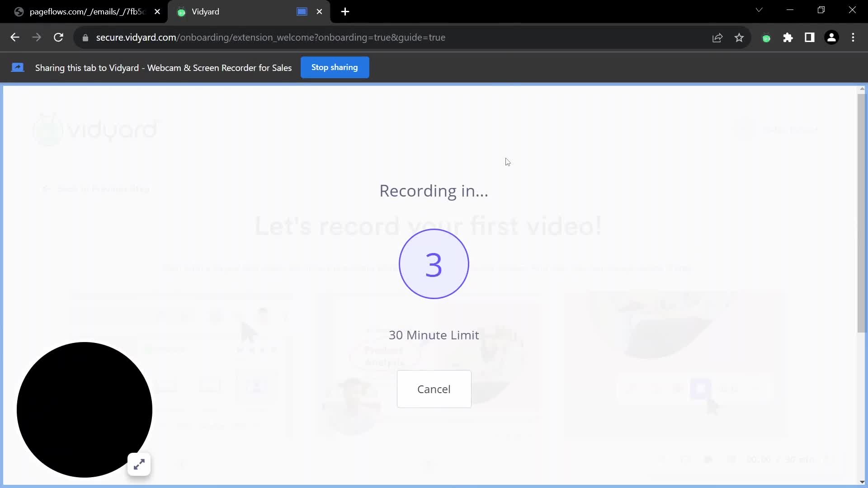Screen dimensions: 868x488
Task: Click the browser refresh icon
Action: [x=58, y=37]
